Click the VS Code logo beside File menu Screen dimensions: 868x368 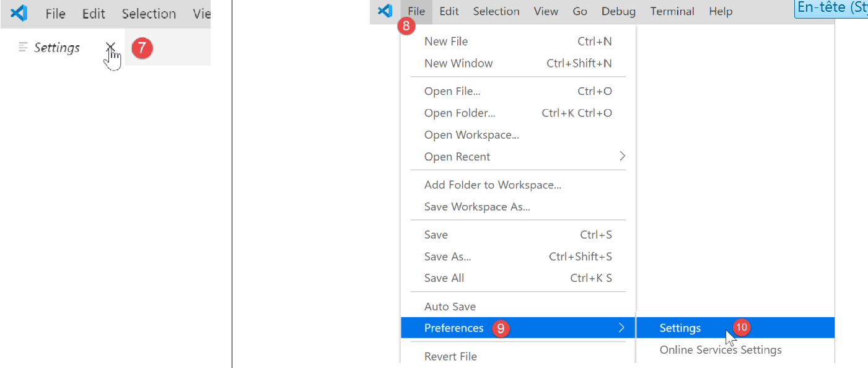click(x=385, y=11)
